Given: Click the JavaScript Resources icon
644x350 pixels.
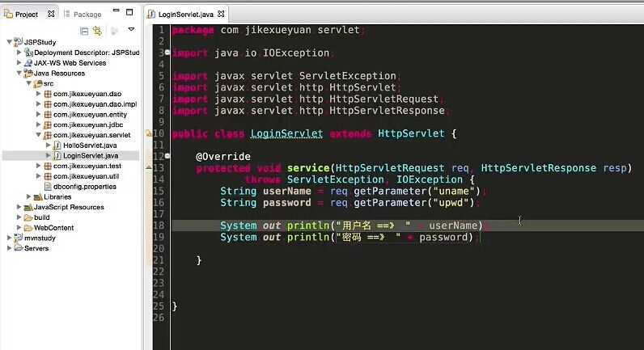Looking at the screenshot, I should (x=28, y=207).
